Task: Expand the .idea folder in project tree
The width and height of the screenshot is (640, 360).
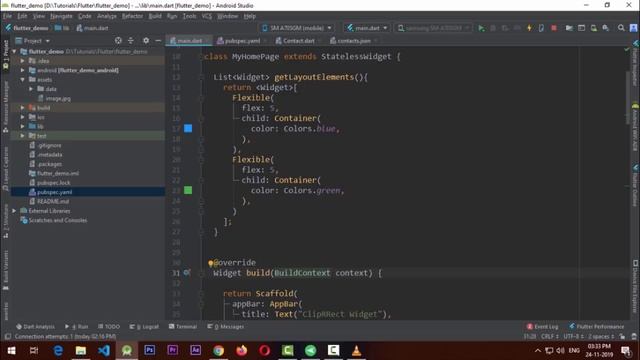Action: (x=23, y=61)
